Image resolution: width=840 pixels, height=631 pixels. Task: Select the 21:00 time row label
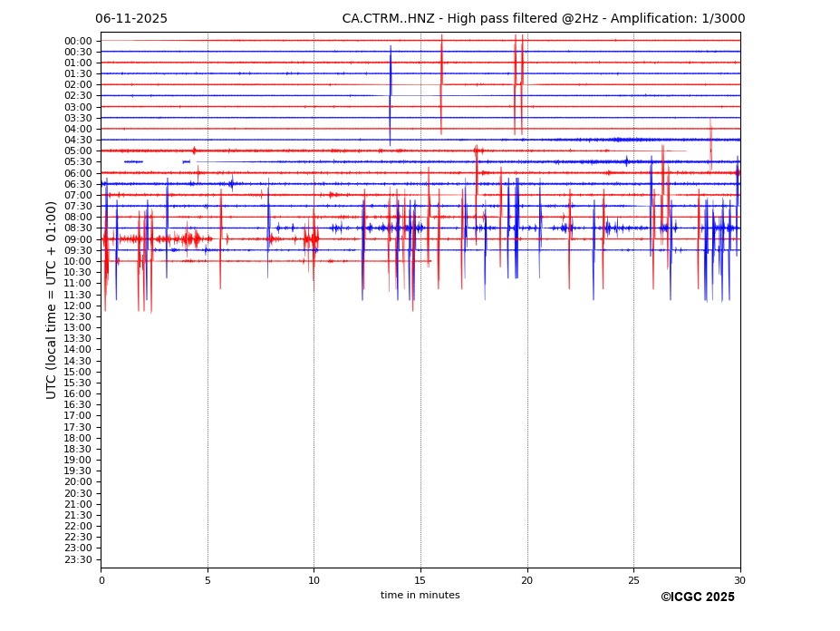[x=78, y=504]
